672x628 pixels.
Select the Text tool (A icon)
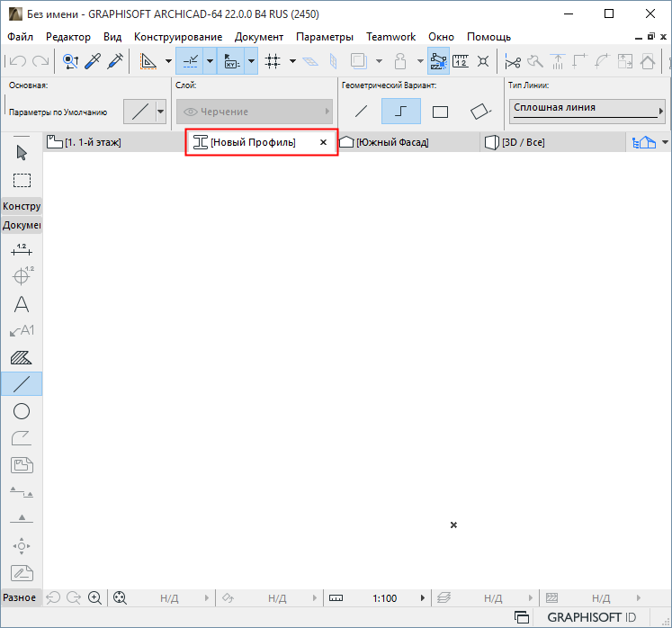[22, 304]
